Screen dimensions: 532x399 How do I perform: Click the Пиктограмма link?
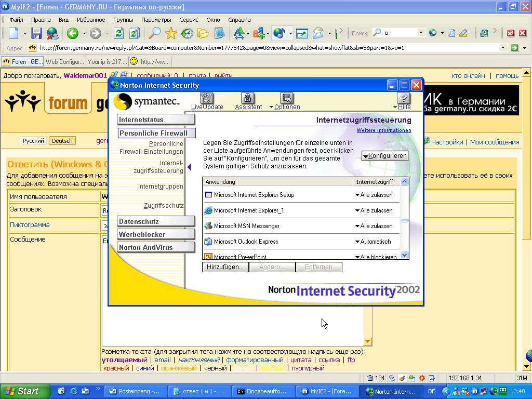pos(30,224)
